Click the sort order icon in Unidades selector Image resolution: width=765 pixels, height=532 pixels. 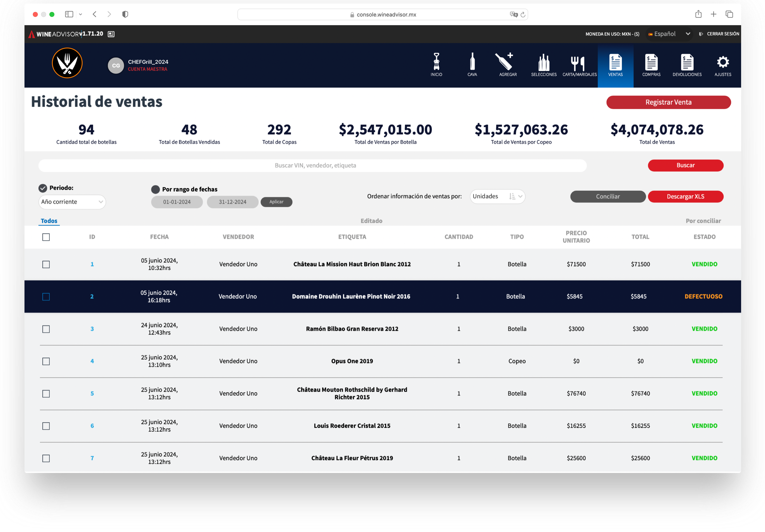[x=512, y=196]
